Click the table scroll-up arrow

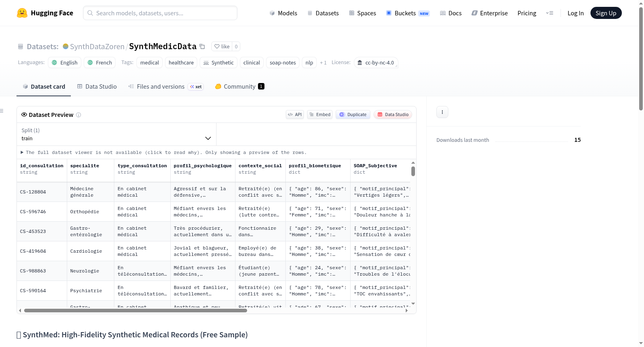pos(413,163)
